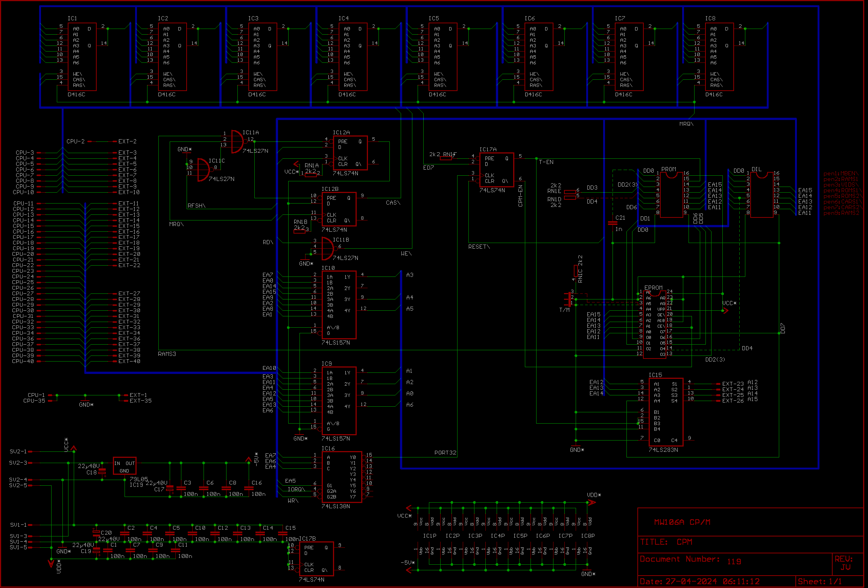Image resolution: width=868 pixels, height=588 pixels.
Task: Click the RN1F 2k2 resistor symbol
Action: 446,158
